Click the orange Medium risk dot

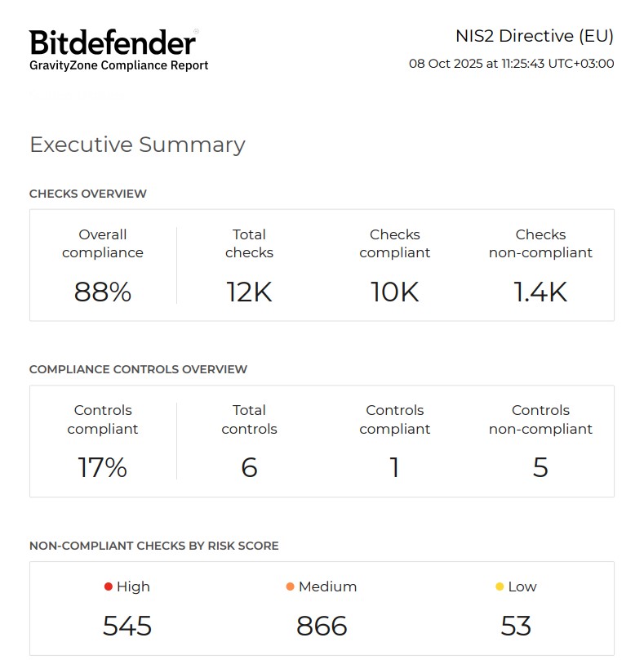click(x=291, y=586)
